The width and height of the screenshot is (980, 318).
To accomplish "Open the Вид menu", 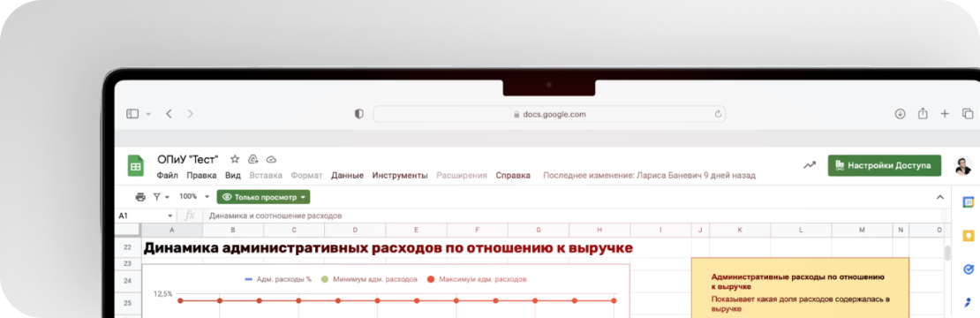I will pyautogui.click(x=232, y=176).
